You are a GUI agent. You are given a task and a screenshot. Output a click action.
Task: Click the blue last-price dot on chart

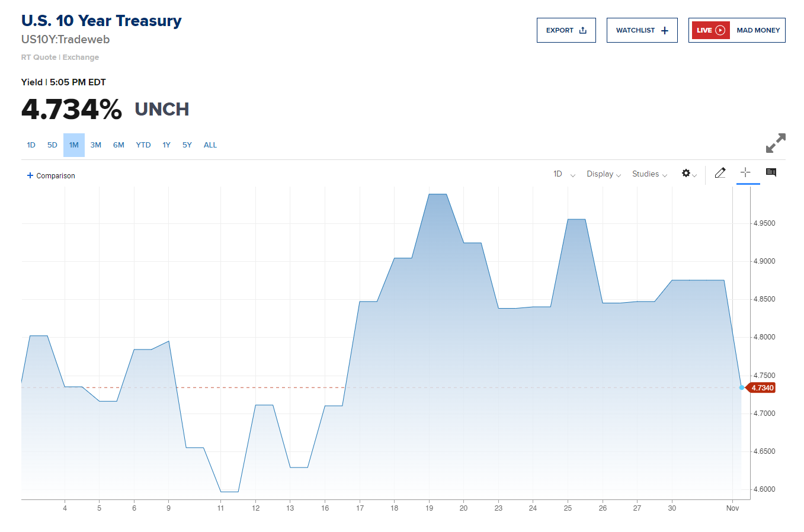(x=742, y=387)
